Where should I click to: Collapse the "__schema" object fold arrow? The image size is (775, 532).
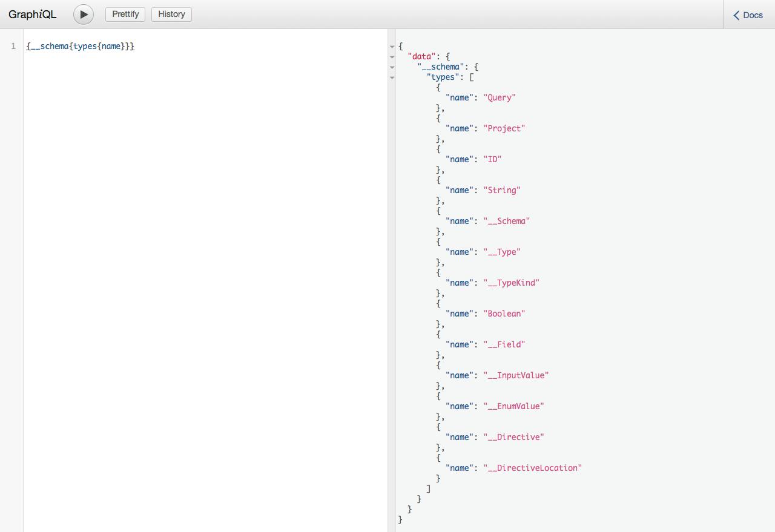coord(392,67)
